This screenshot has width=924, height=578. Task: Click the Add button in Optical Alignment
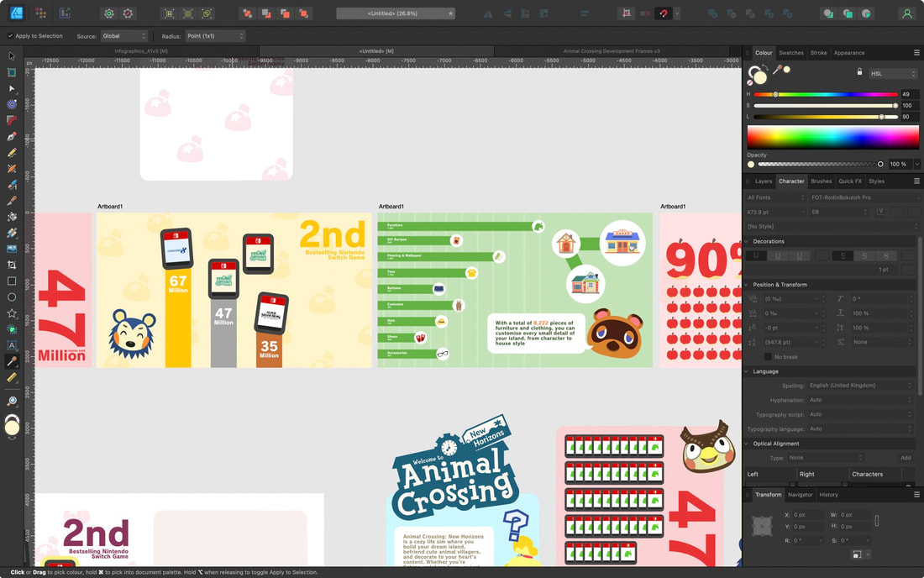[906, 458]
